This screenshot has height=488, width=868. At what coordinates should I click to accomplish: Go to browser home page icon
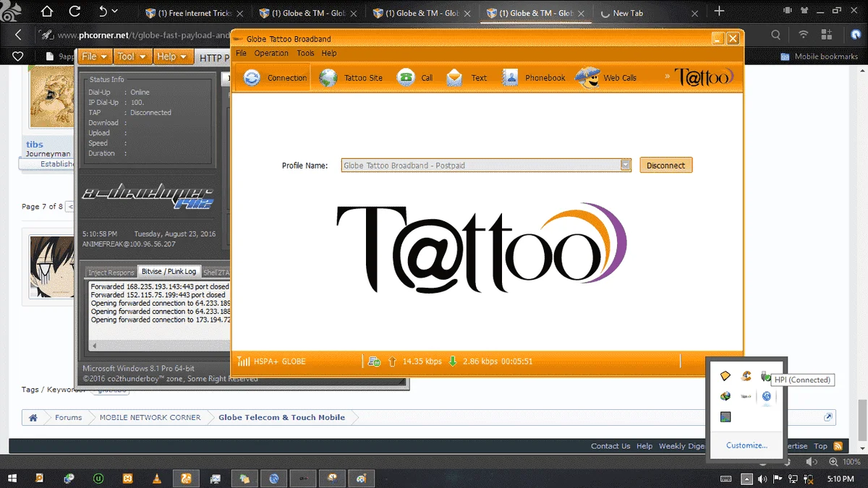coord(47,12)
